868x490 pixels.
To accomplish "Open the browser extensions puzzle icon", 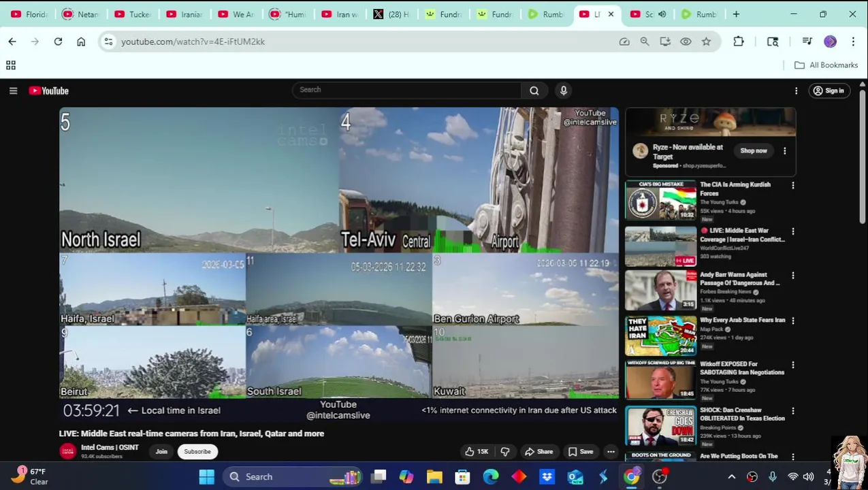I will click(739, 42).
